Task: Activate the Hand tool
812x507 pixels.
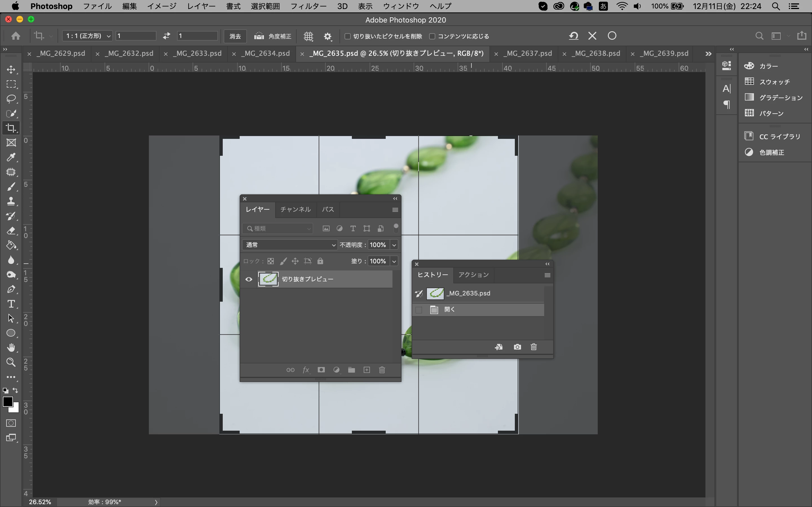Action: [x=11, y=348]
